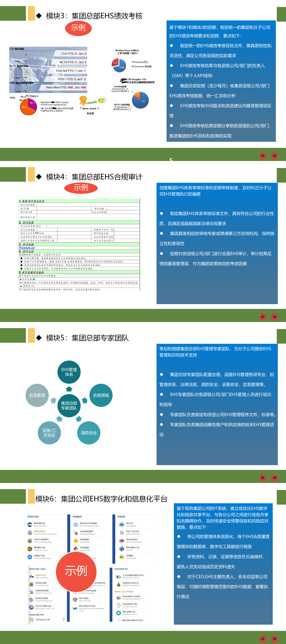Click the PPE 规格和介绍 icon
The height and width of the screenshot is (644, 286).
tap(122, 549)
